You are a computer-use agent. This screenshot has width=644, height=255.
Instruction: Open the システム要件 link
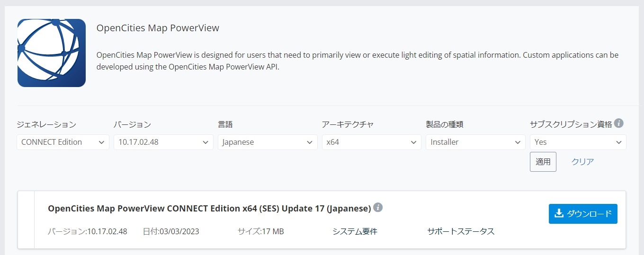355,231
